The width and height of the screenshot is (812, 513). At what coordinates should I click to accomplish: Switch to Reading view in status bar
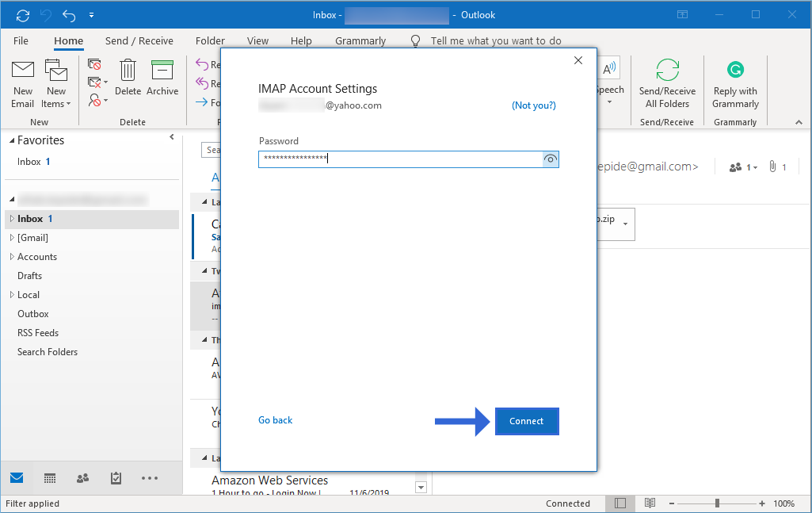click(650, 503)
